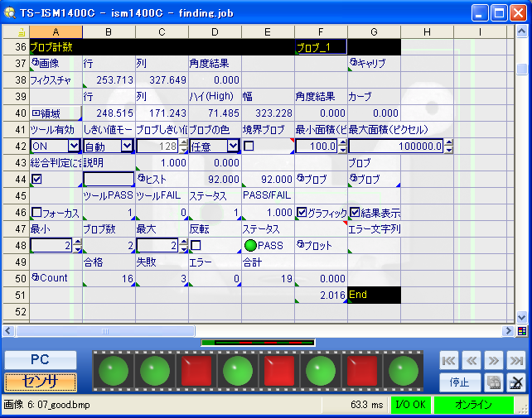
Task: Disable the 結果表示 checkbox
Action: [x=355, y=212]
